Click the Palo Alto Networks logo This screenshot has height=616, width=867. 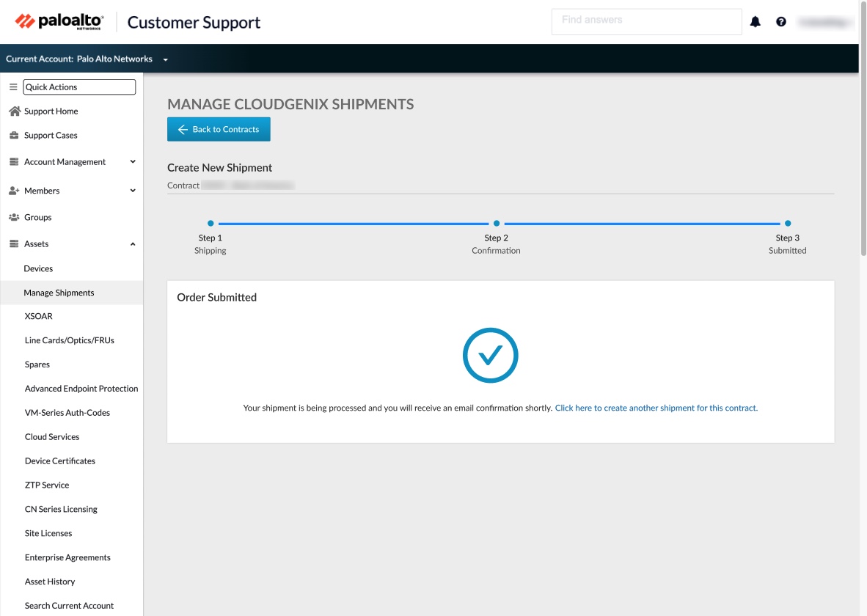pos(58,21)
